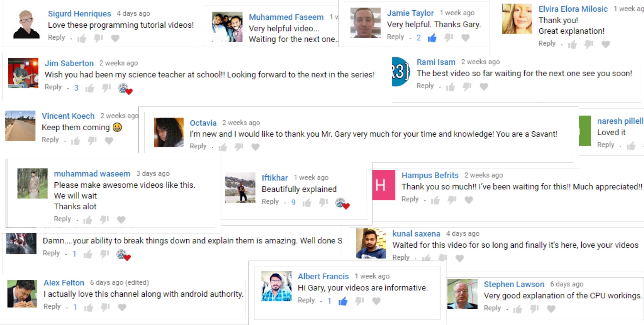Screen dimensions: 644x325
Task: Reply to Vincent Koech's comment
Action: click(50, 140)
